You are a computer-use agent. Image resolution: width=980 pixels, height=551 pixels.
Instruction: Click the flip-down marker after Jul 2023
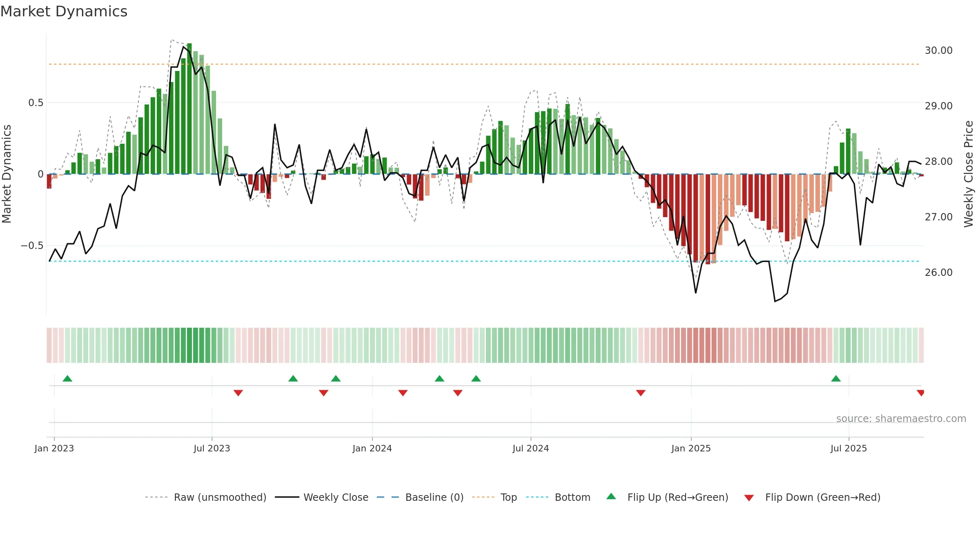[238, 393]
